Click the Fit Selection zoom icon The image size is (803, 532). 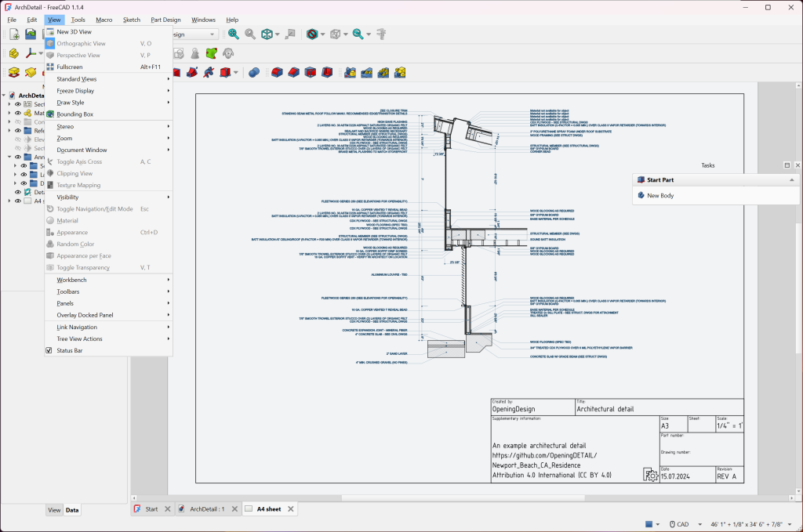point(250,34)
